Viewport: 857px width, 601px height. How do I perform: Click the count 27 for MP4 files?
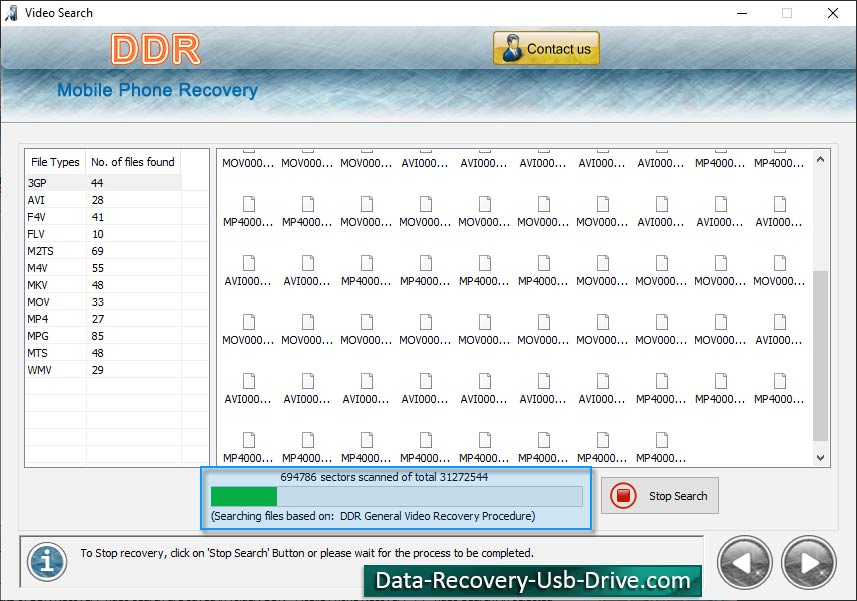[x=97, y=319]
